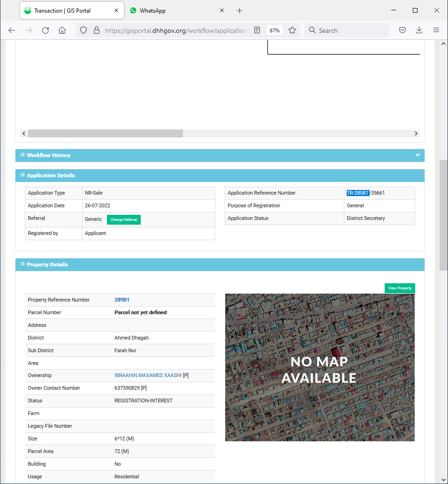
Task: Save page to Pocket
Action: (x=402, y=30)
